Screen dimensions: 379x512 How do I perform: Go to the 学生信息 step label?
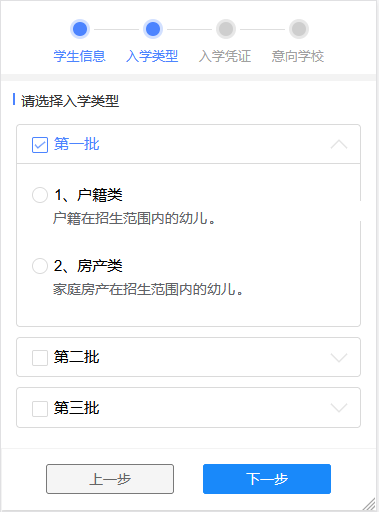[x=80, y=56]
